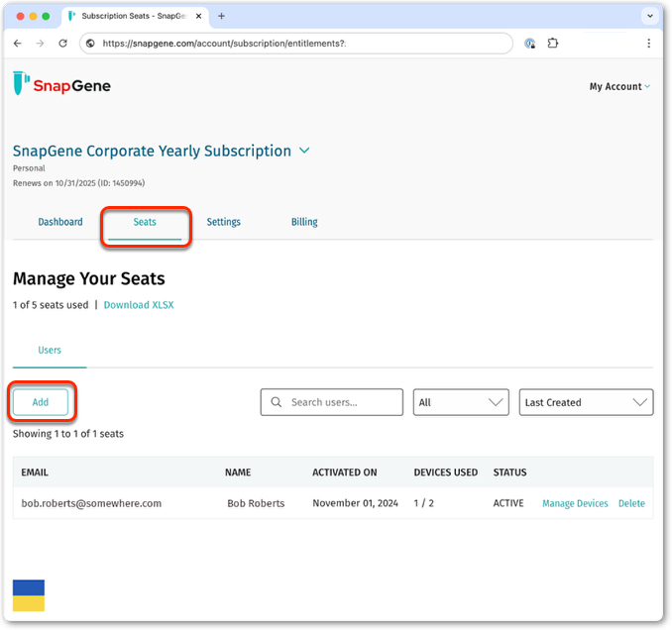Click the name cell Bob Roberts
The width and height of the screenshot is (672, 630).
pyautogui.click(x=256, y=503)
